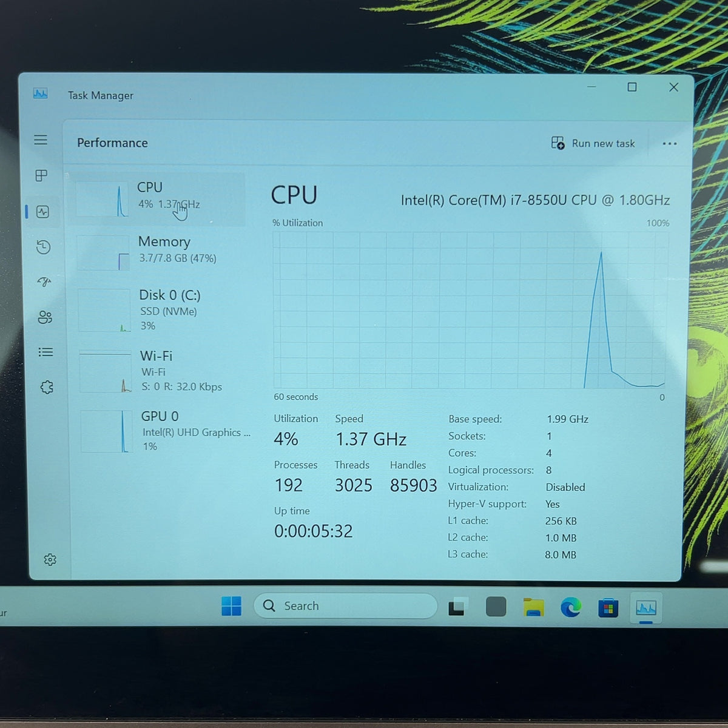Click the Processes count 192
The height and width of the screenshot is (728, 728).
point(288,485)
